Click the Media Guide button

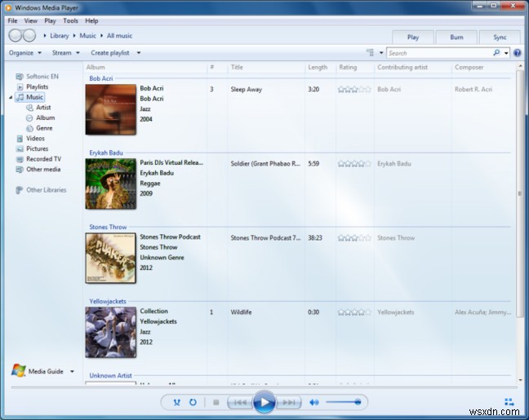(x=37, y=371)
